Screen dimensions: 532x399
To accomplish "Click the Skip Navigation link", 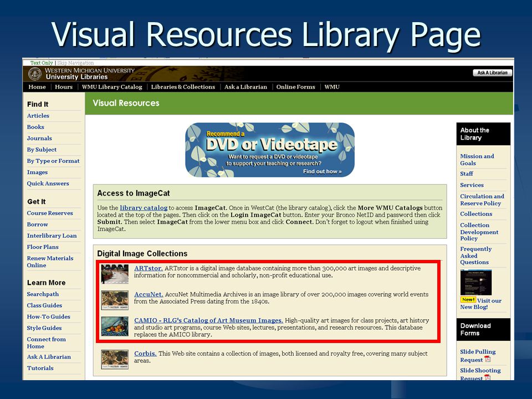I will click(75, 63).
